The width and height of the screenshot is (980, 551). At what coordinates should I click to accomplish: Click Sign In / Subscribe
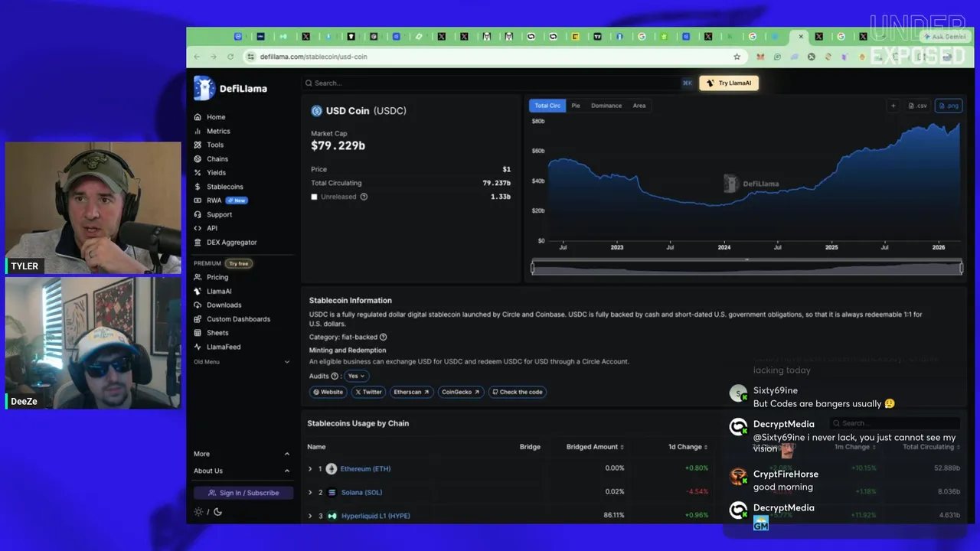(243, 493)
